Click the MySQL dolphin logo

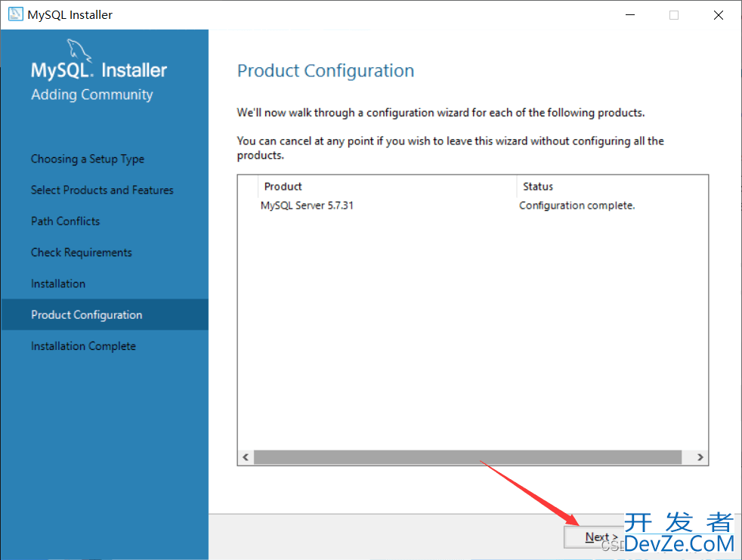click(79, 50)
